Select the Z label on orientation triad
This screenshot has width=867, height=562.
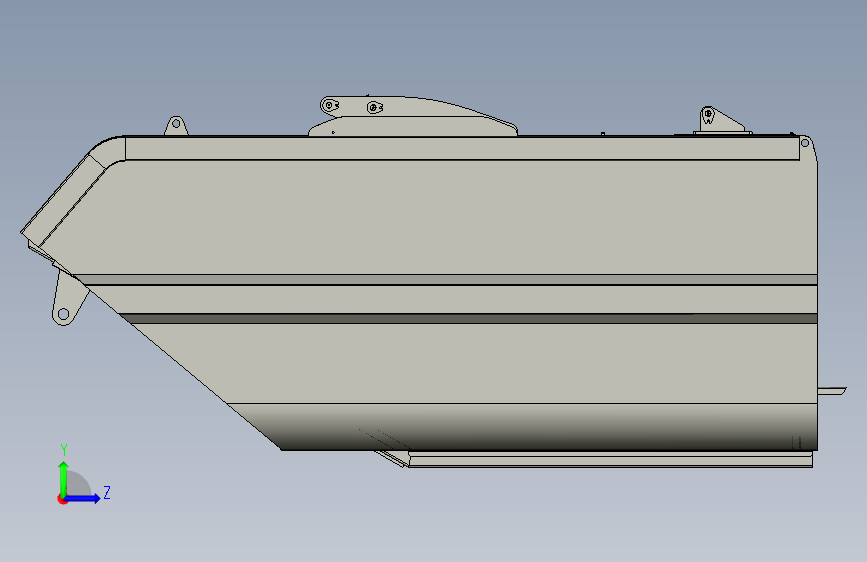pos(107,492)
